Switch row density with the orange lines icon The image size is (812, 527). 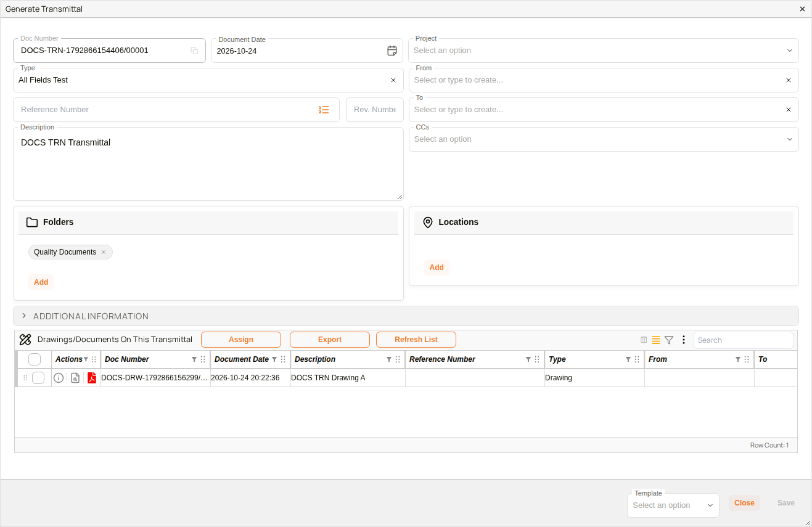pos(656,340)
